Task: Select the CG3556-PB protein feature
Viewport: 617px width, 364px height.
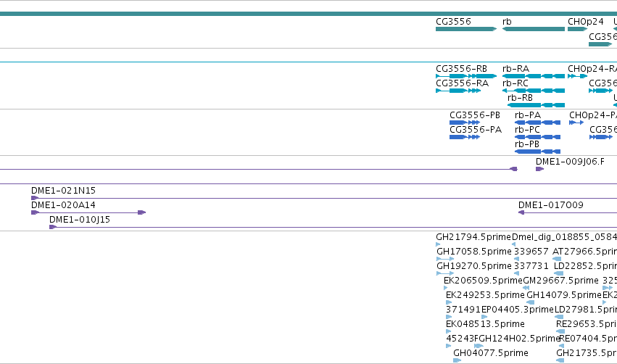Action: pos(465,123)
